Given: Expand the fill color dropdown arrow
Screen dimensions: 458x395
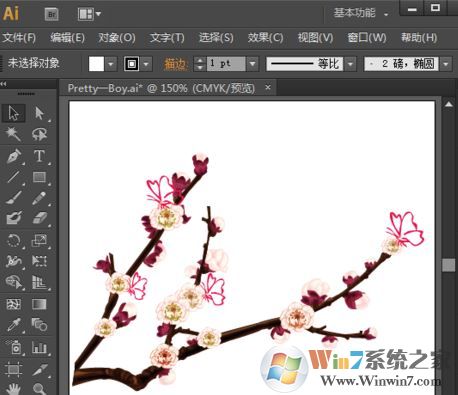Looking at the screenshot, I should 111,63.
